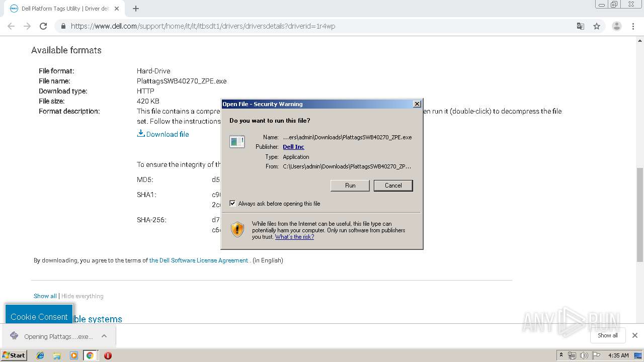
Task: Open the Chrome profile avatar
Action: [617, 26]
